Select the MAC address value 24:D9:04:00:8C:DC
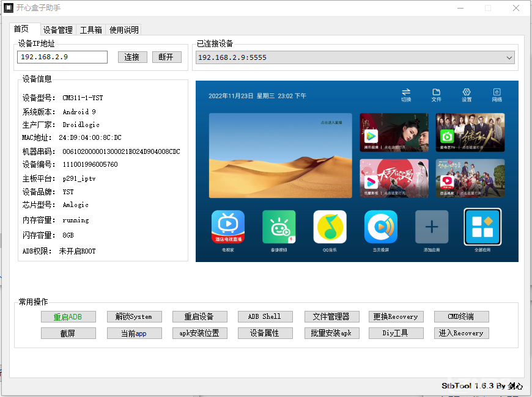Image resolution: width=532 pixels, height=397 pixels. (90, 137)
